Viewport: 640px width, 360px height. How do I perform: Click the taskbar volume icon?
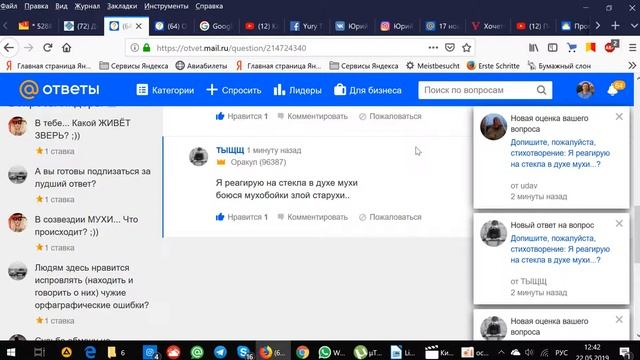pos(529,352)
